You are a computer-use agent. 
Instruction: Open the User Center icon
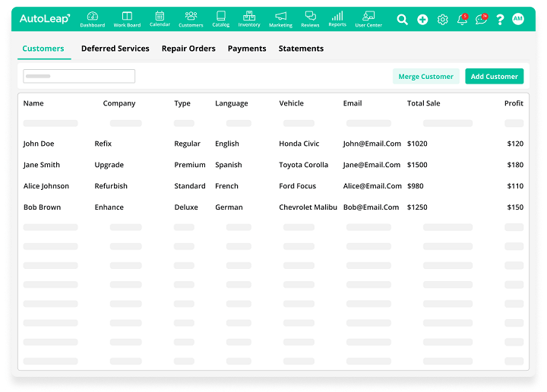pos(368,16)
